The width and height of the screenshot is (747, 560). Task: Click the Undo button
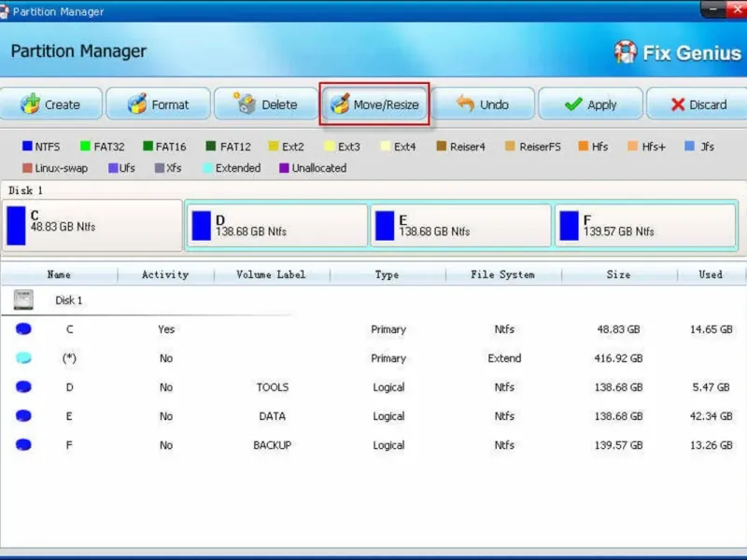click(483, 104)
